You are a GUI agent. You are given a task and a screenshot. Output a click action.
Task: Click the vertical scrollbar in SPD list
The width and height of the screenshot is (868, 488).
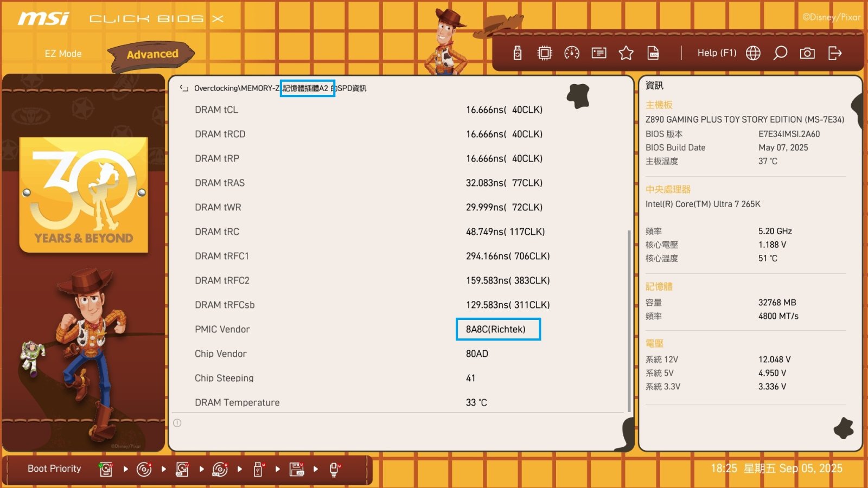click(629, 320)
